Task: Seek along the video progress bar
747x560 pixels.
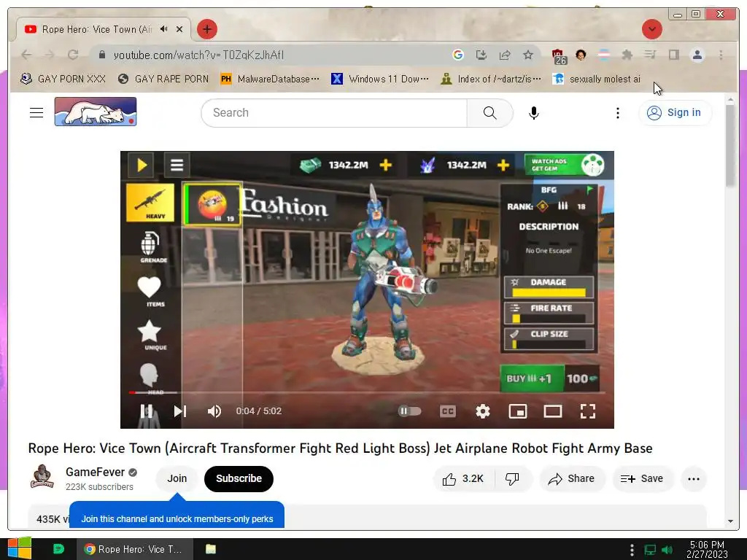Action: (367, 392)
